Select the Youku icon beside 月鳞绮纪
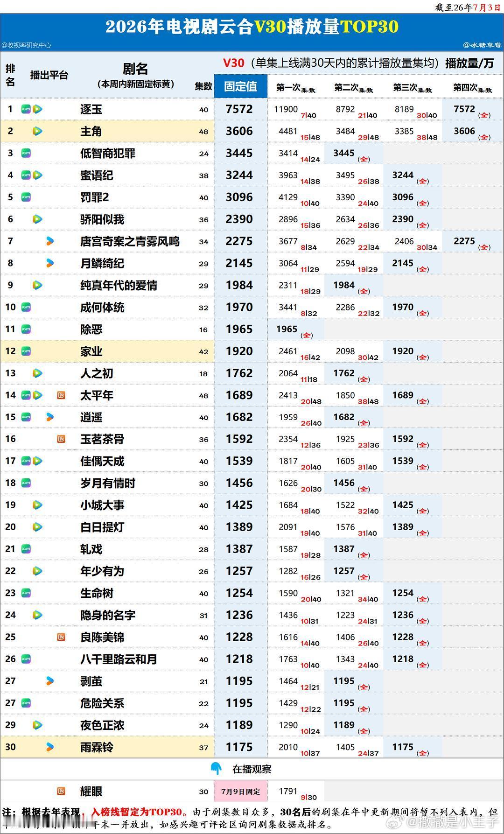The width and height of the screenshot is (504, 834). point(50,263)
